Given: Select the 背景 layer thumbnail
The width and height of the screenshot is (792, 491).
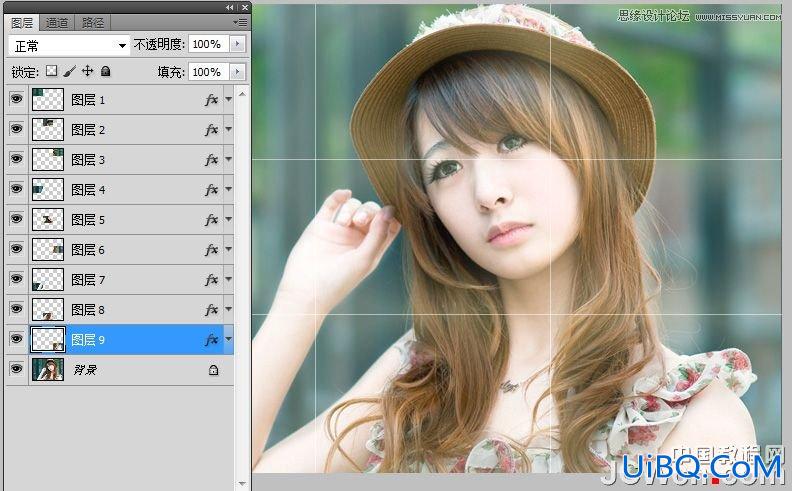Looking at the screenshot, I should click(48, 369).
